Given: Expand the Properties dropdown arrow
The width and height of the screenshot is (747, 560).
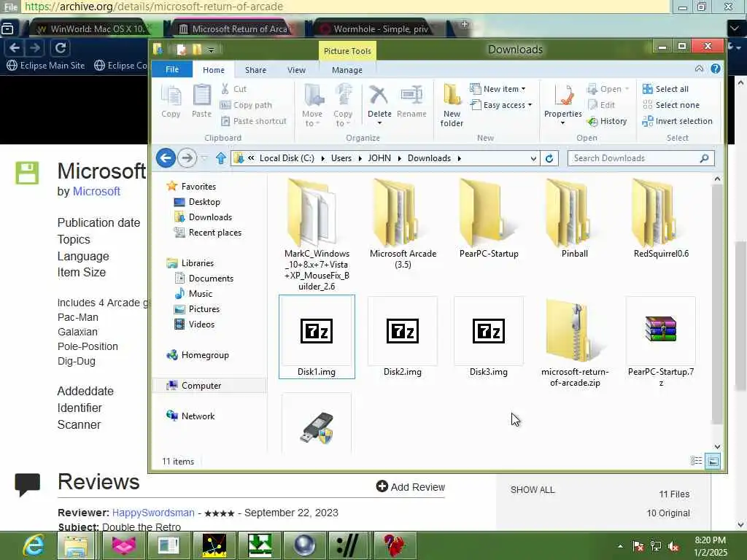Looking at the screenshot, I should click(562, 123).
